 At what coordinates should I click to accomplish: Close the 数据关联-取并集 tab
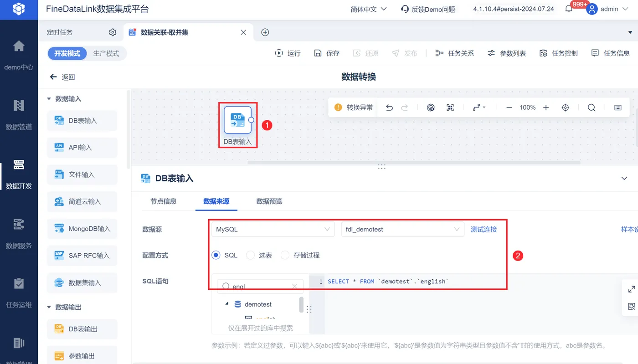click(243, 32)
